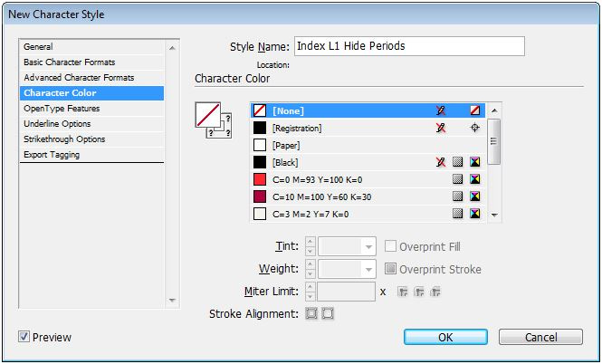Click the process color icon on [Black] row
The width and height of the screenshot is (602, 364).
coord(457,162)
